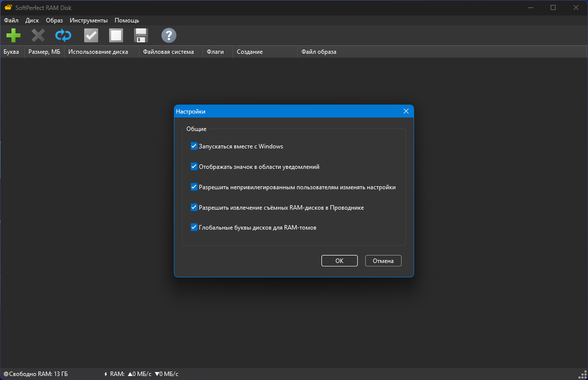
Task: Click the window resize grip in corner
Action: [583, 375]
